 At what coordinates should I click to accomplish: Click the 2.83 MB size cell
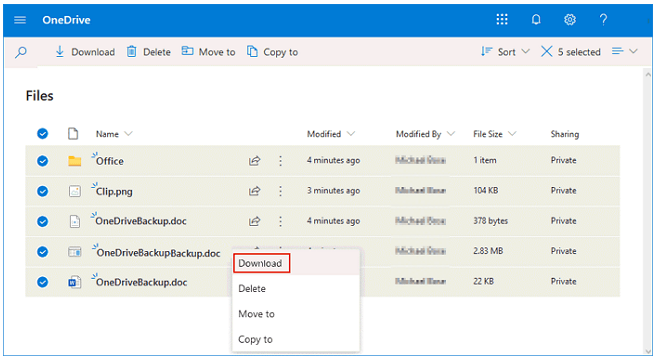coord(488,251)
